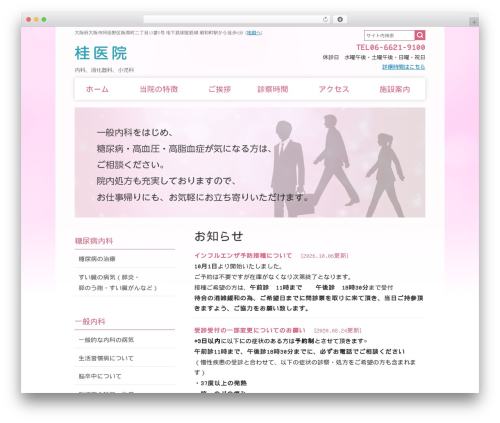This screenshot has width=500, height=423.
Task: Click the 桂医院 site logo
Action: click(x=101, y=53)
